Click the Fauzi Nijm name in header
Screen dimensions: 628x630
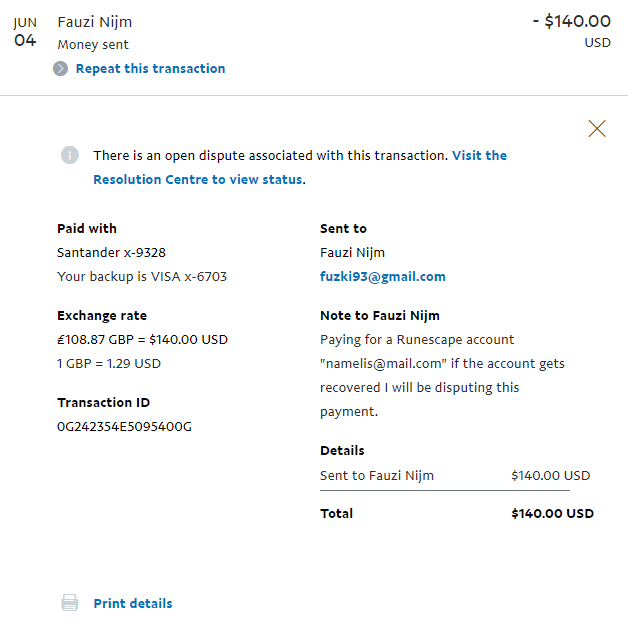(x=94, y=22)
